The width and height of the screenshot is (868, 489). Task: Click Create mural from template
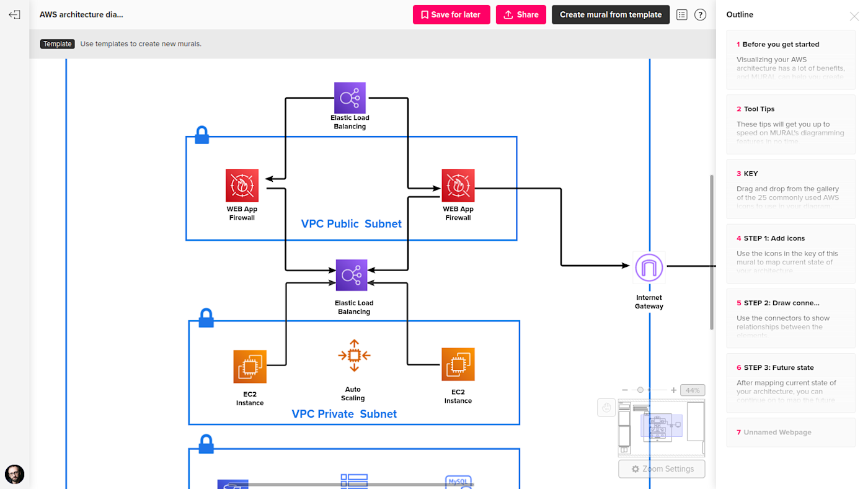point(611,15)
